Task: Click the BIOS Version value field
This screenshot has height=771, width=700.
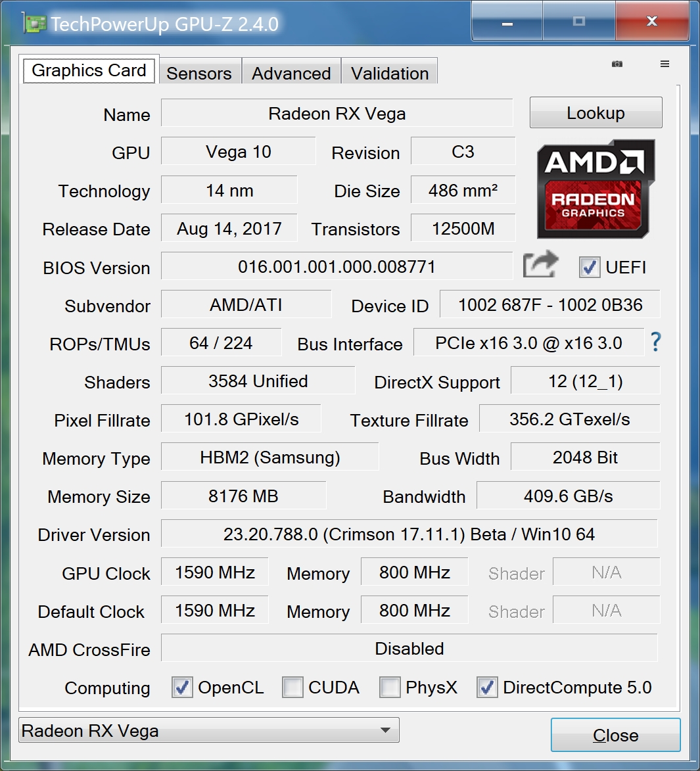Action: [x=337, y=266]
